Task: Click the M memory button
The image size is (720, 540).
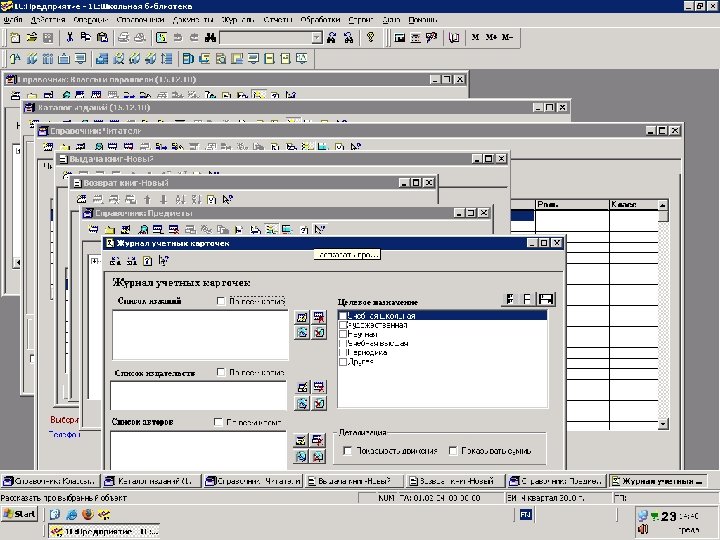Action: (475, 38)
